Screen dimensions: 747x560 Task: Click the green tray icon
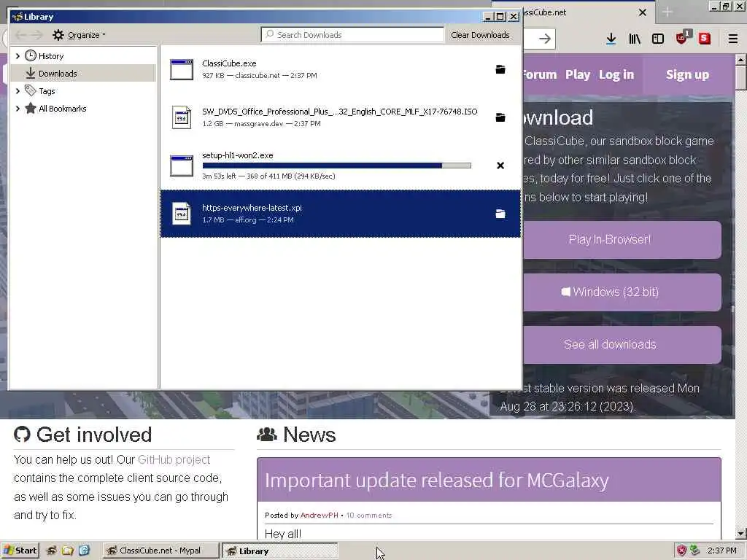694,551
